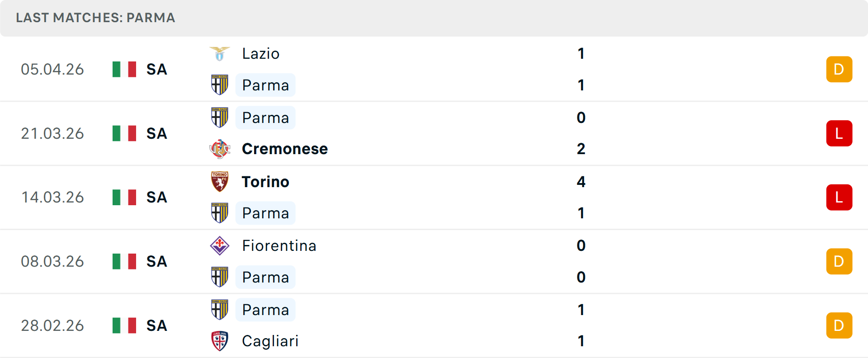
Task: Click the Italian flag next to 05.04.26
Action: click(124, 69)
